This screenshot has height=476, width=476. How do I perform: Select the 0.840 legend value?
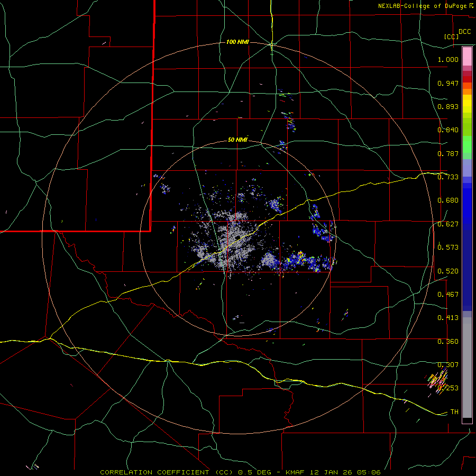[x=448, y=130]
